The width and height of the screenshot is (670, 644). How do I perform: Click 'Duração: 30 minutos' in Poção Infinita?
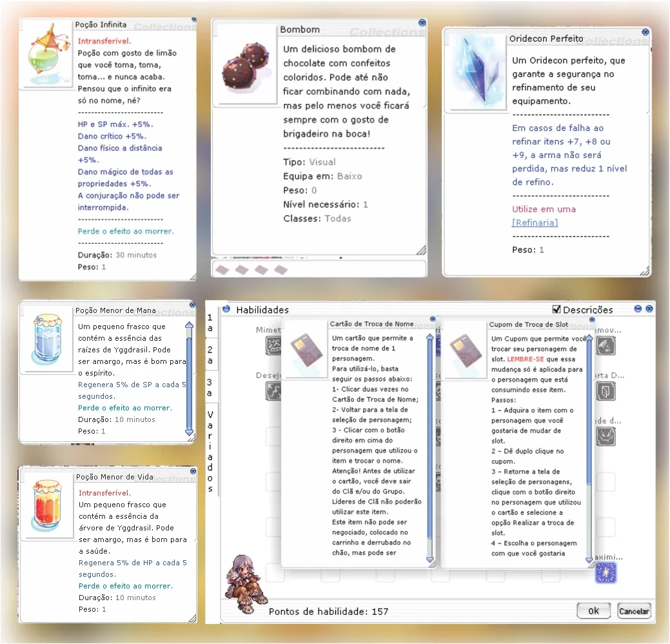[117, 255]
